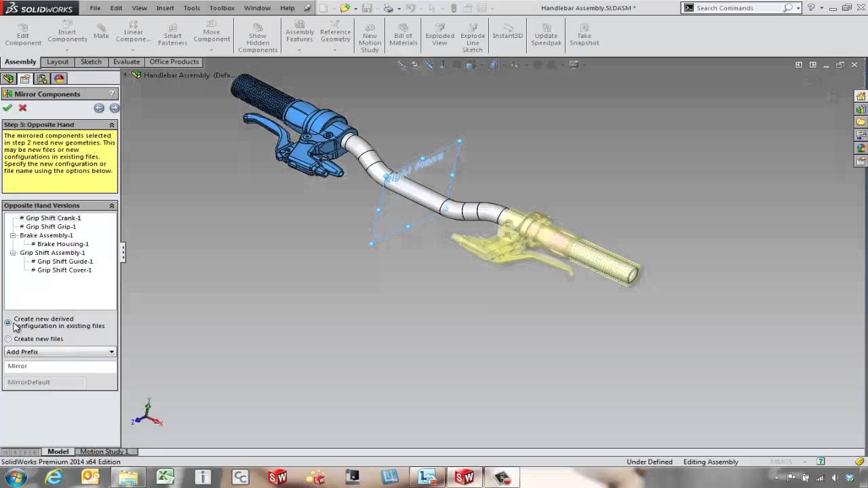The height and width of the screenshot is (488, 868).
Task: Accept the mirror with the green checkmark
Action: (x=7, y=108)
